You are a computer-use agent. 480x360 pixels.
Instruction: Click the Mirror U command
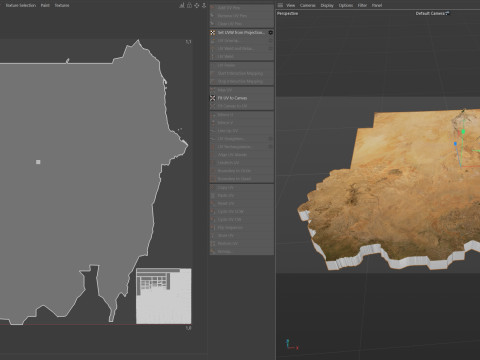point(242,115)
